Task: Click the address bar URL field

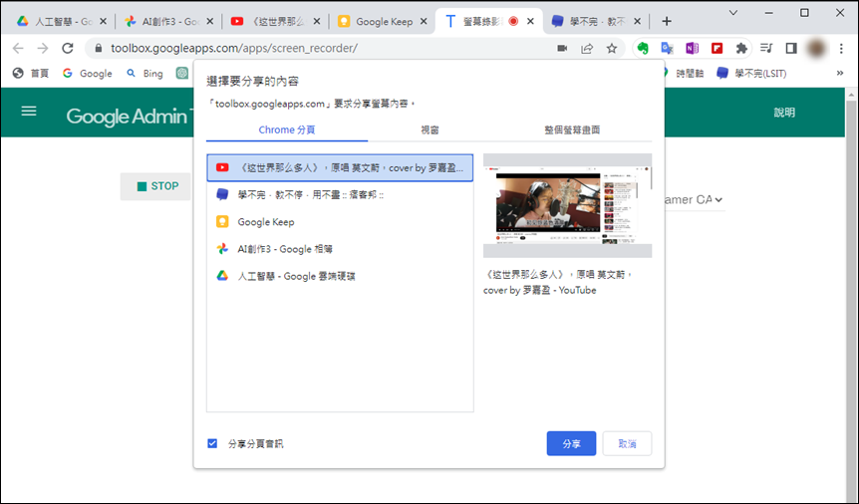Action: coord(329,48)
